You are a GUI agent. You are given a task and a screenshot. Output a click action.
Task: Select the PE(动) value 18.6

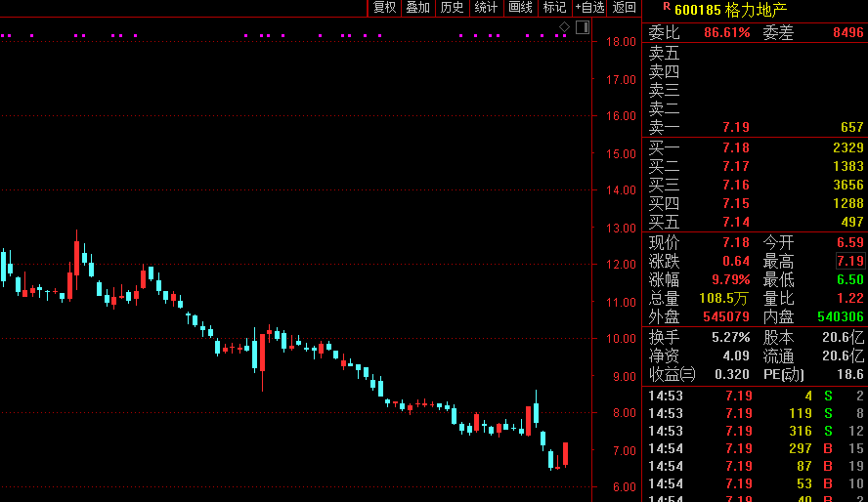pos(850,375)
